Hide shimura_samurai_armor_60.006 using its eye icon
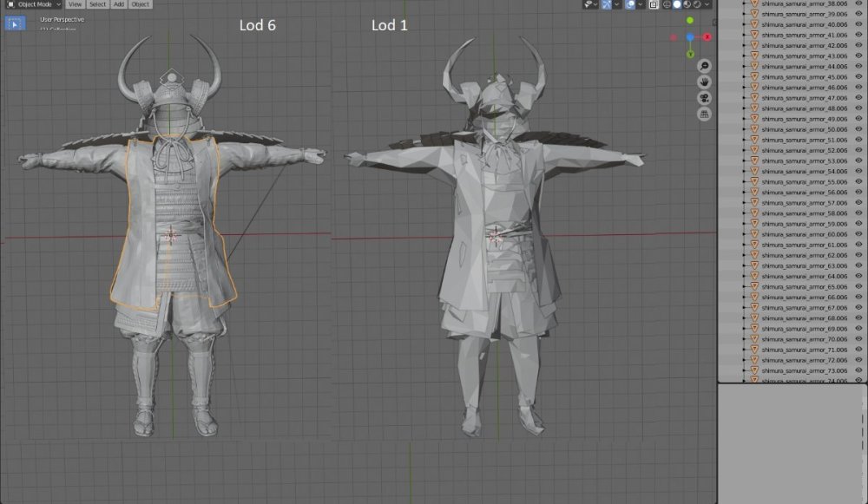This screenshot has width=868, height=504. (859, 234)
